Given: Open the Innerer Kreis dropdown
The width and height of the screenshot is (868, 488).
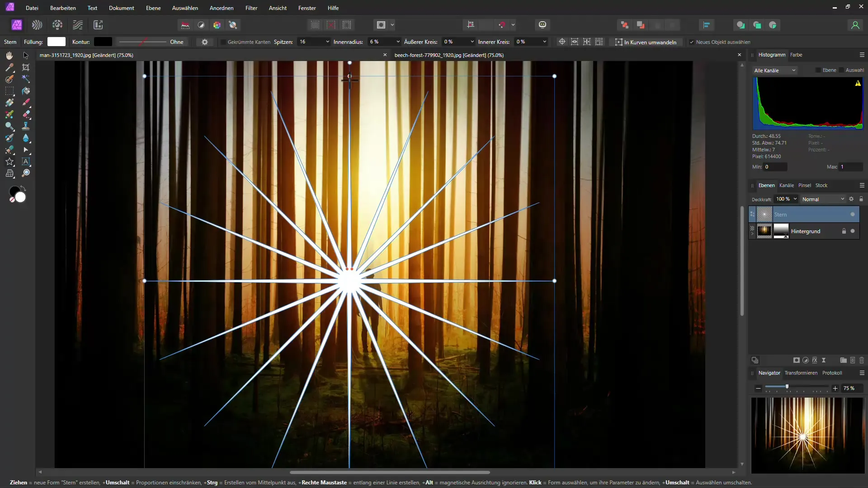Looking at the screenshot, I should tap(544, 42).
